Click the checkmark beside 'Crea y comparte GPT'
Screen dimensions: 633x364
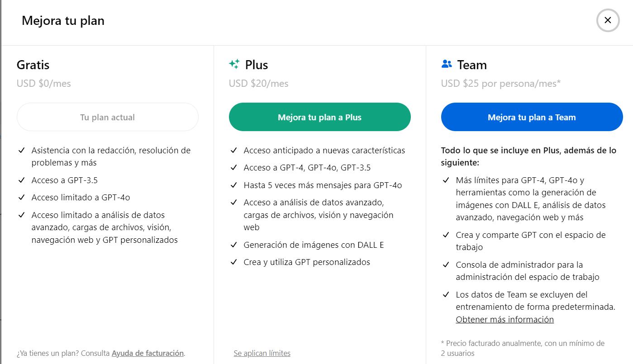(446, 235)
